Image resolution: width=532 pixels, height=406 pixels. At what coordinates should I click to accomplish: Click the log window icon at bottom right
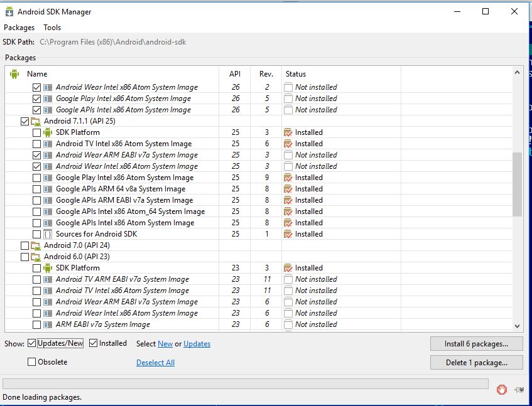pyautogui.click(x=519, y=390)
